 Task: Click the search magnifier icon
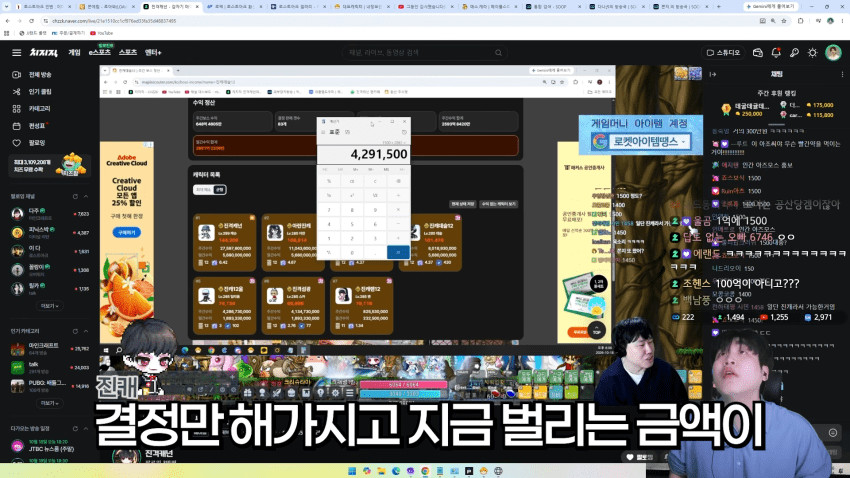[498, 53]
